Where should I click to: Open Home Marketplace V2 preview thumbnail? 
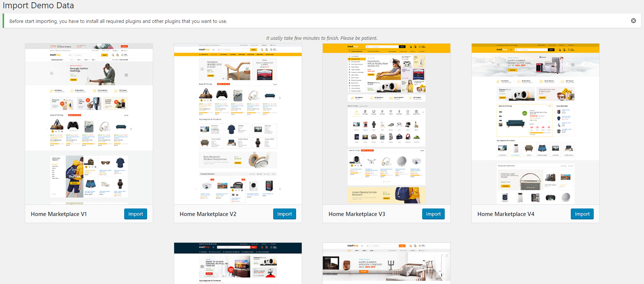238,124
